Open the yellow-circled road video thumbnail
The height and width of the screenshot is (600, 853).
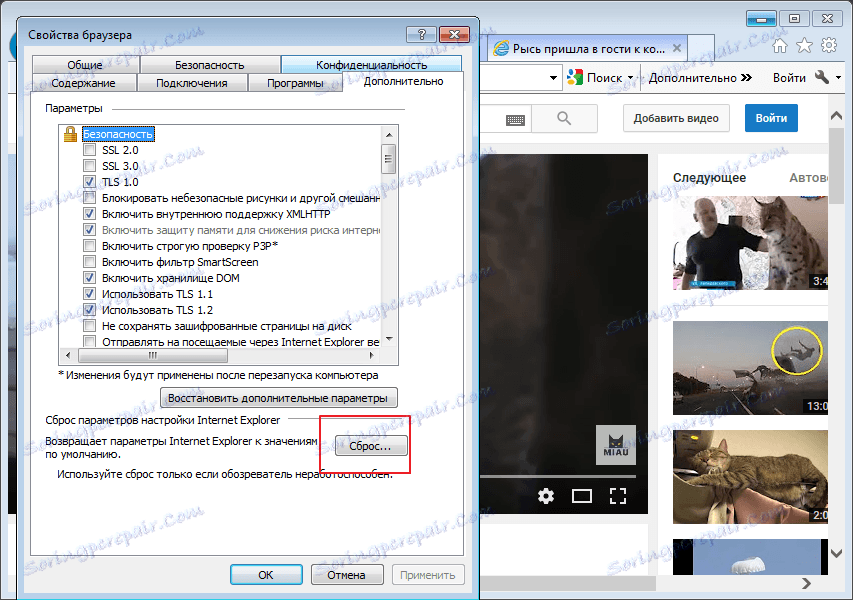[750, 368]
